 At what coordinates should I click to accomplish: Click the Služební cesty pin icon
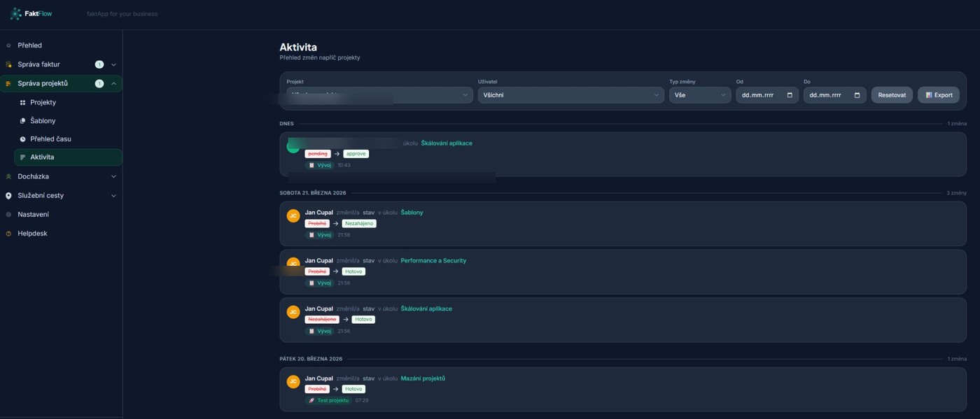click(8, 196)
